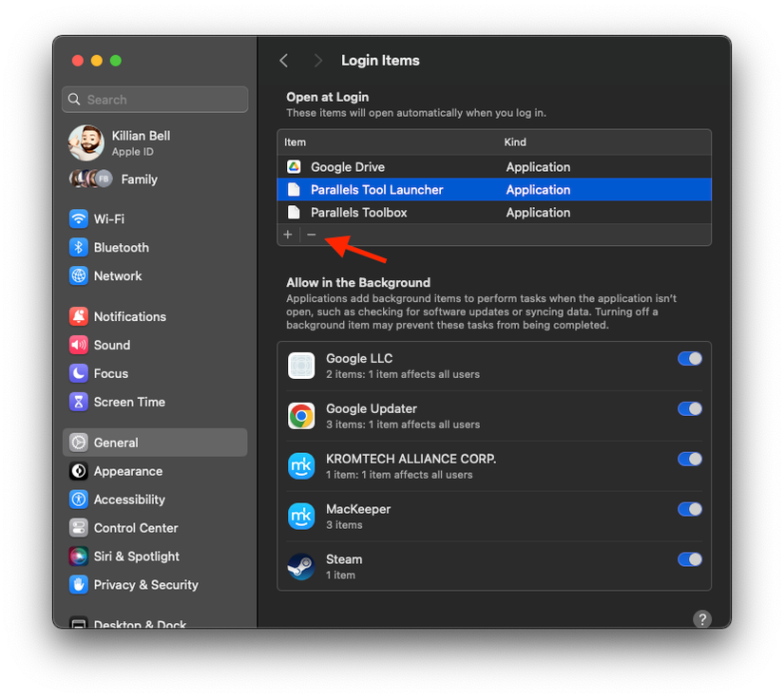Remove selected item with the minus button

[x=312, y=234]
